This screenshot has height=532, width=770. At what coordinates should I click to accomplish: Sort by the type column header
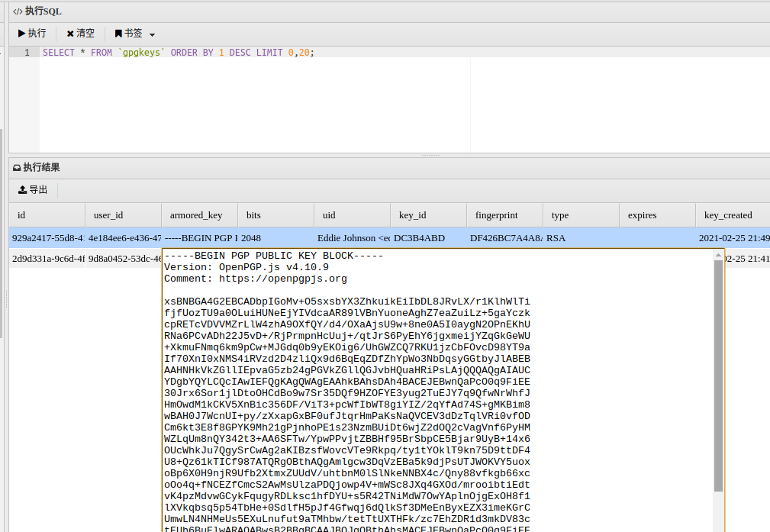click(x=582, y=215)
